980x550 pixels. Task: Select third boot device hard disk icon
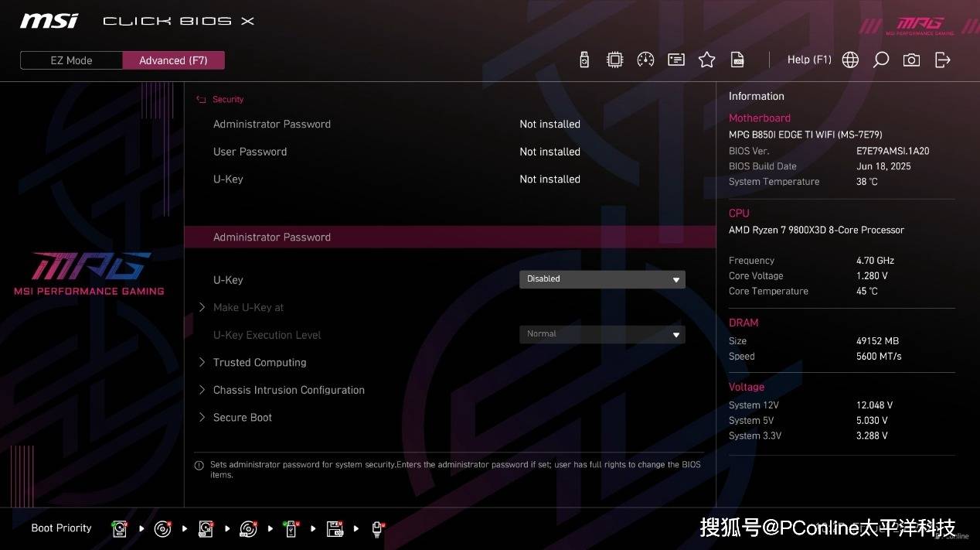click(206, 528)
